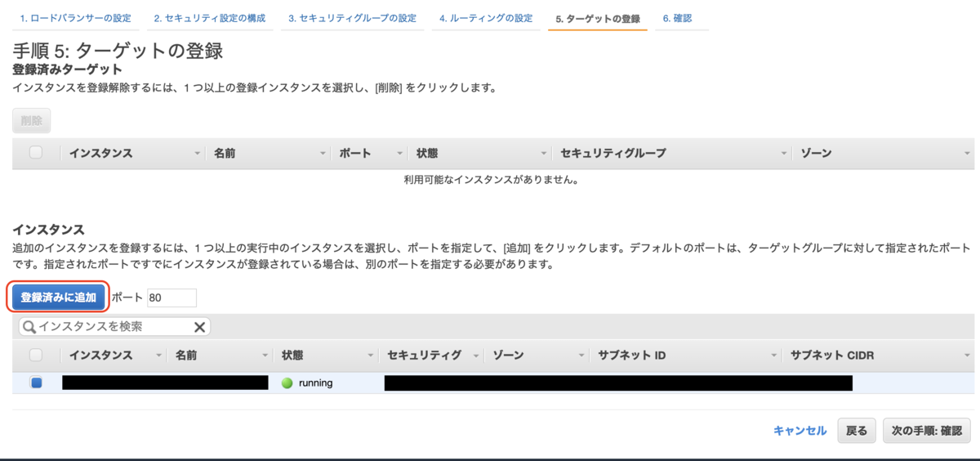Open step 2 セキュリティ設定の構成 tab

point(210,18)
